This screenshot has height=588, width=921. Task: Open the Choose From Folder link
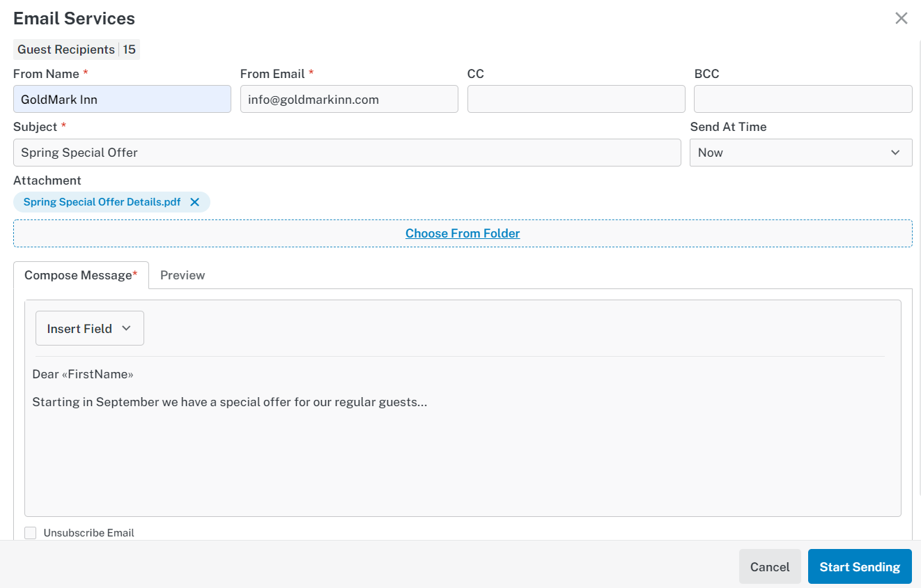pyautogui.click(x=463, y=233)
